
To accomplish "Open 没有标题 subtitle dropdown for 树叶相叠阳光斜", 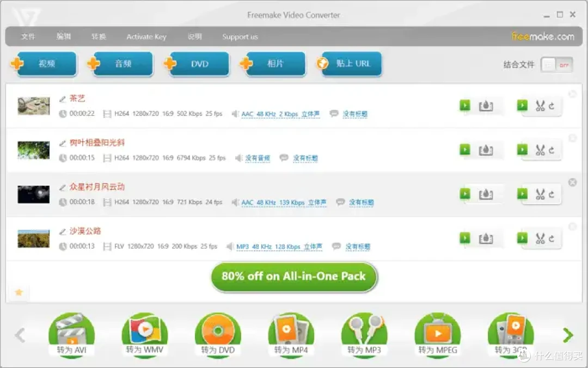I will click(x=305, y=158).
